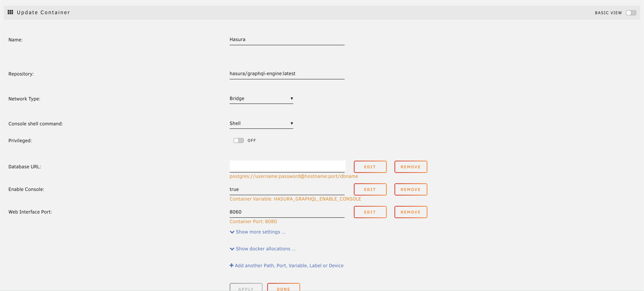Viewport: 644px width, 291px height.
Task: Click the Privileged label
Action: pos(20,141)
